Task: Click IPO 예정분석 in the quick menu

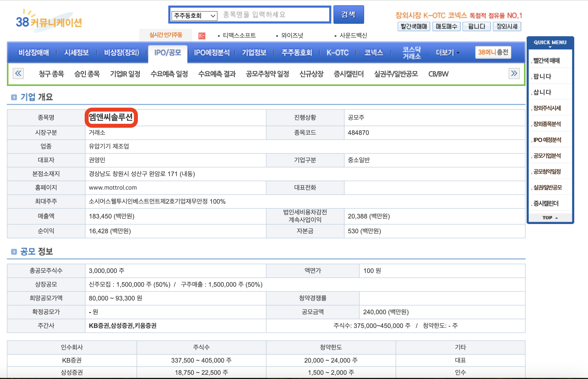Action: click(x=547, y=140)
